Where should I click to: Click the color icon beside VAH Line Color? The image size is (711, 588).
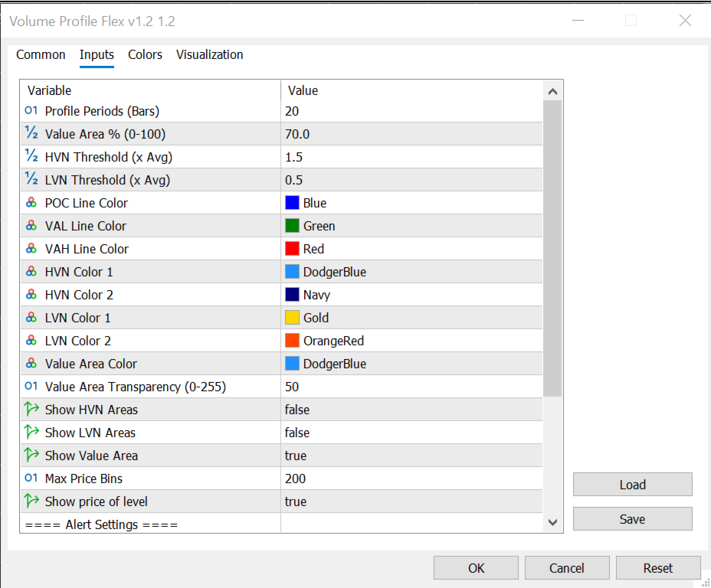click(x=31, y=248)
